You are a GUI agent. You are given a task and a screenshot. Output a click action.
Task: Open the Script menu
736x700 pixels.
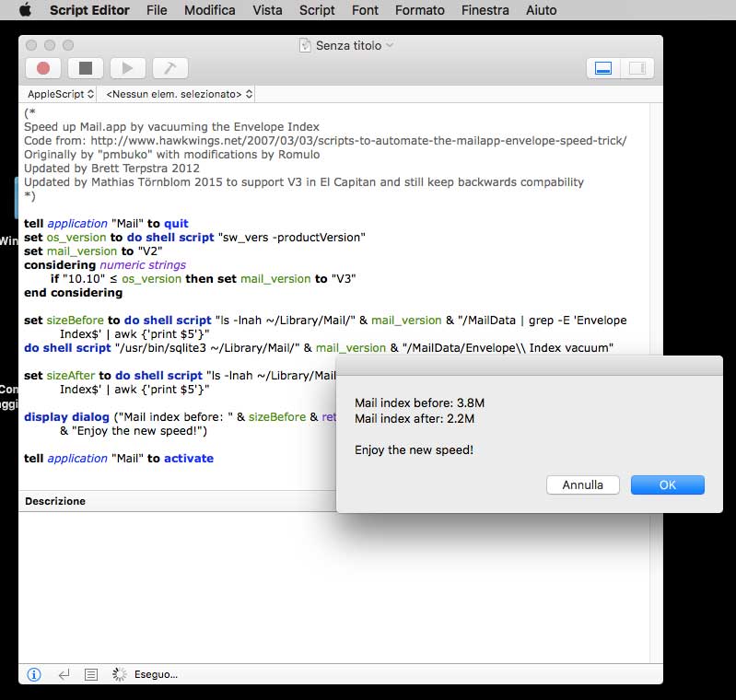tap(317, 10)
